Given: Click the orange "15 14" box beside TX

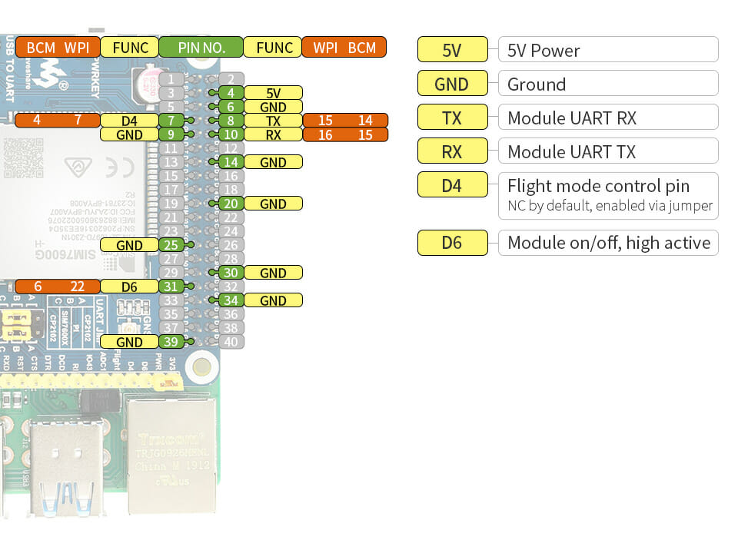Looking at the screenshot, I should (345, 121).
